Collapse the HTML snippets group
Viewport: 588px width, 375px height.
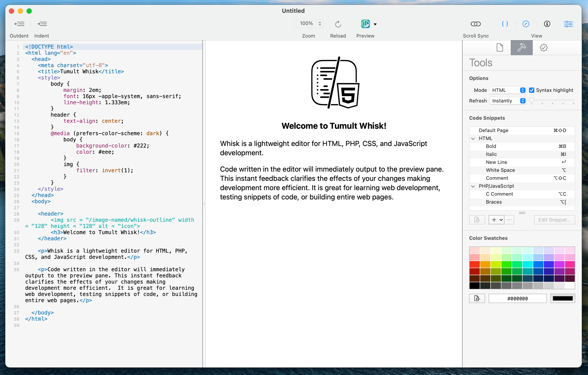point(473,138)
